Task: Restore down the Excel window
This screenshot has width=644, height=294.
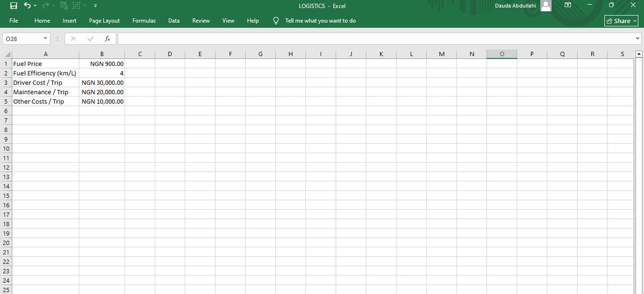Action: 611,5
